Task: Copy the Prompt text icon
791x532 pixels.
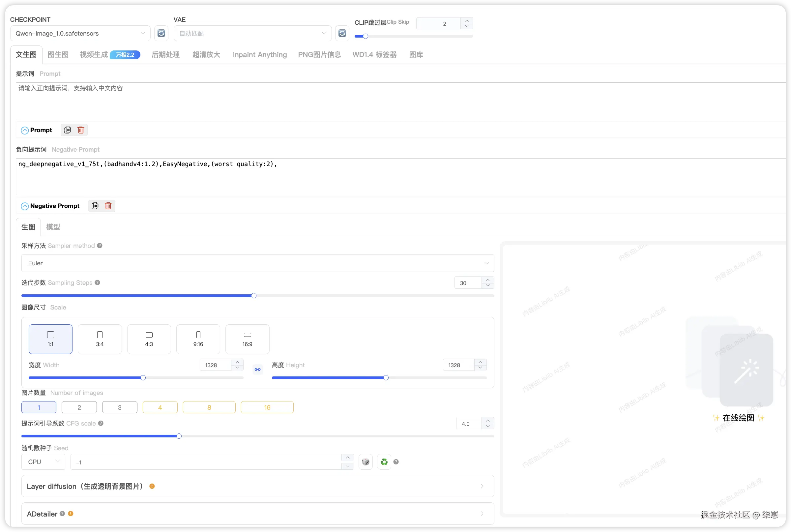Action: pyautogui.click(x=68, y=130)
